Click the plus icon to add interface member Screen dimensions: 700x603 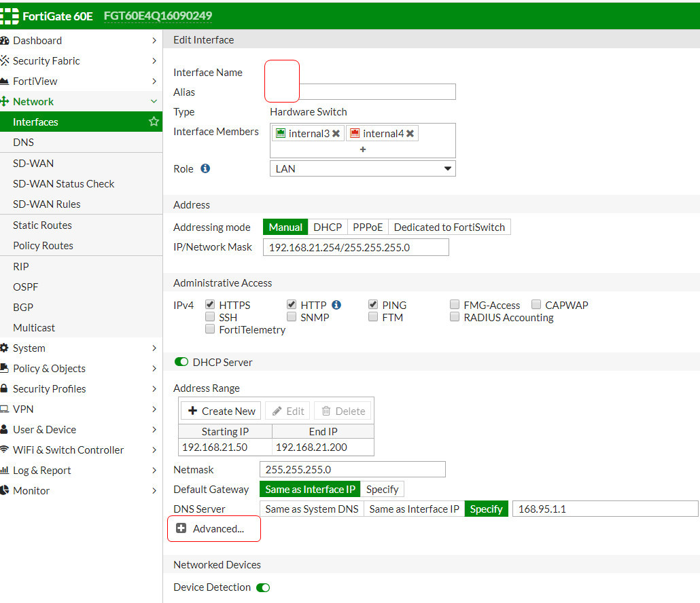pyautogui.click(x=363, y=149)
